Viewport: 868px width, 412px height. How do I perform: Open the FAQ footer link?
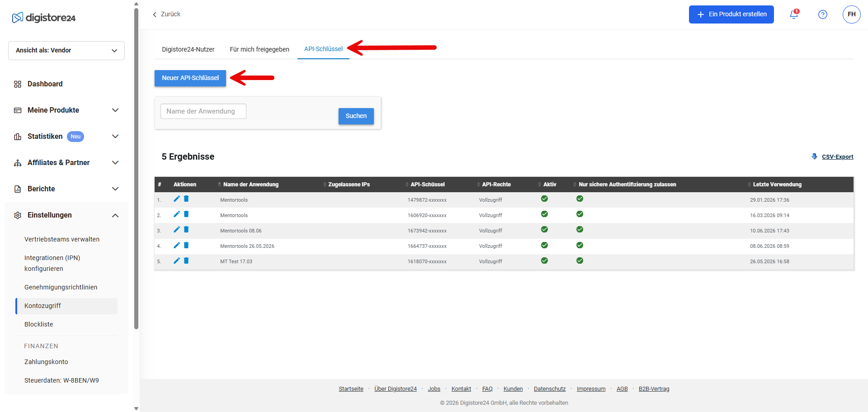pos(487,389)
